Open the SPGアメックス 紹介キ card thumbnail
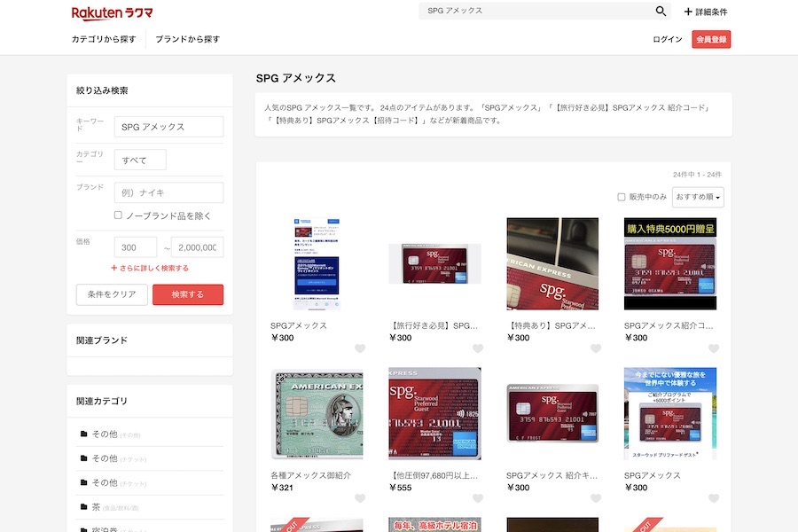Image resolution: width=798 pixels, height=532 pixels. [x=552, y=413]
